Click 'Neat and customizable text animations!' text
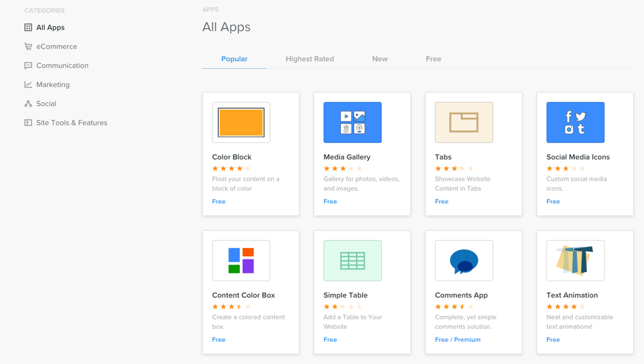 580,322
